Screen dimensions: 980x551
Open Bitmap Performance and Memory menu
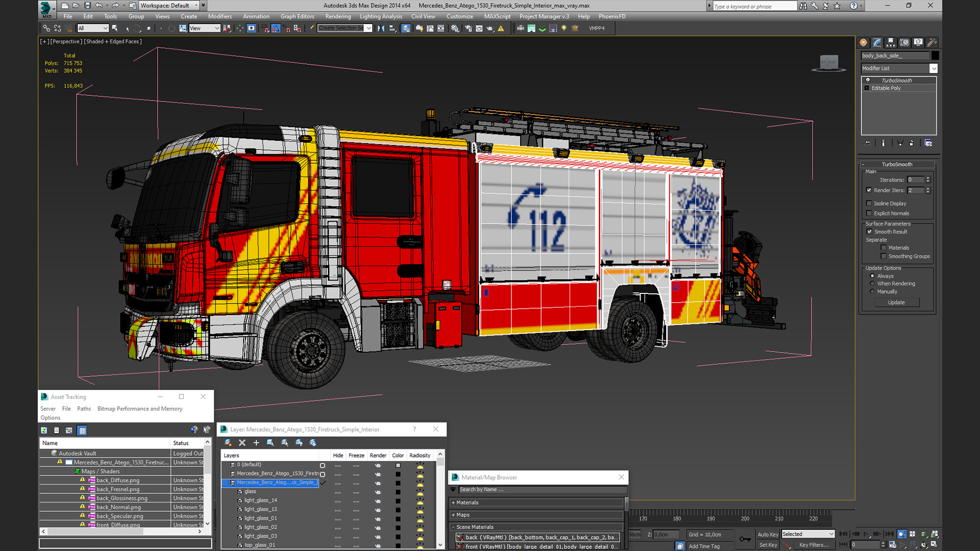tap(139, 409)
